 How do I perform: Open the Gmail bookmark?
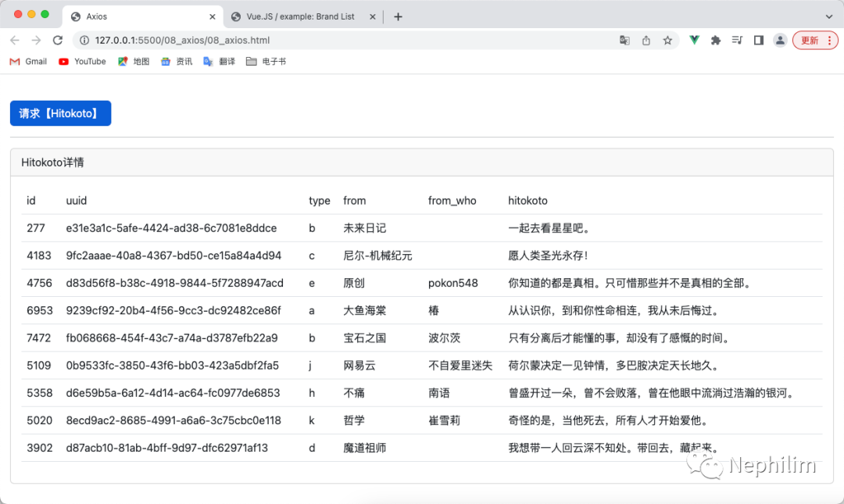(29, 62)
